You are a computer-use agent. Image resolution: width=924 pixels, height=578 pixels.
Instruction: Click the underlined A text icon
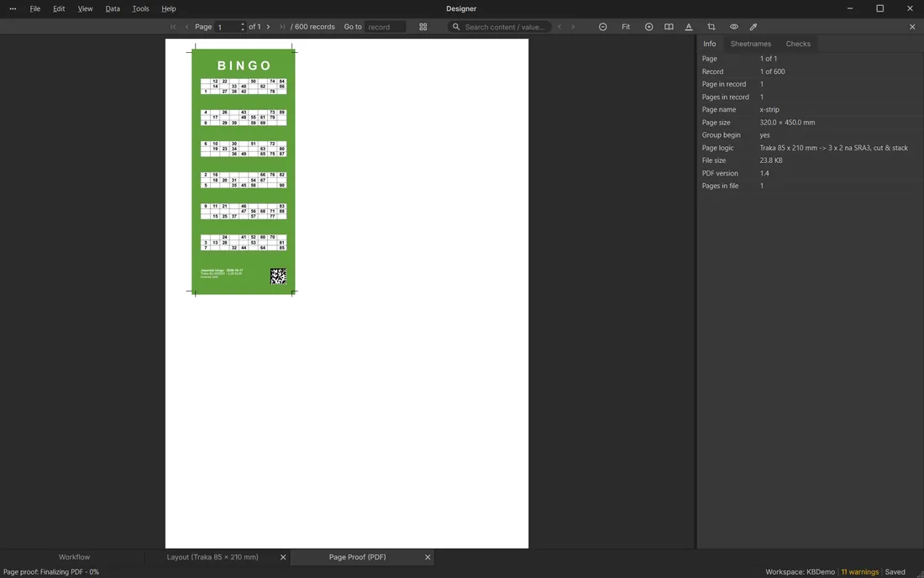pos(689,27)
